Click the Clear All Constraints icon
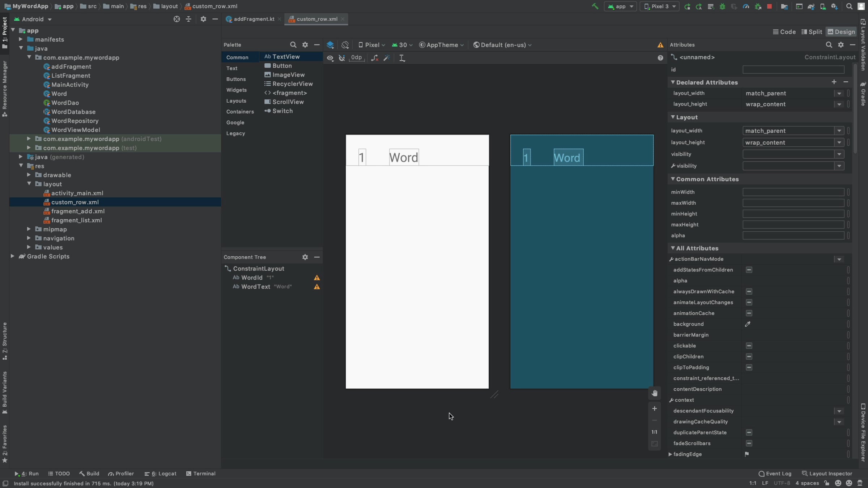868x488 pixels. click(x=375, y=58)
